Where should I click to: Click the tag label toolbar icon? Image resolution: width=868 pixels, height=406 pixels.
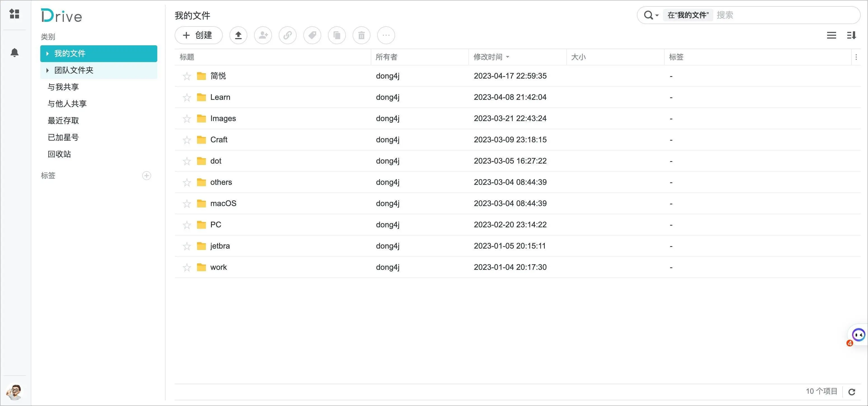[312, 35]
